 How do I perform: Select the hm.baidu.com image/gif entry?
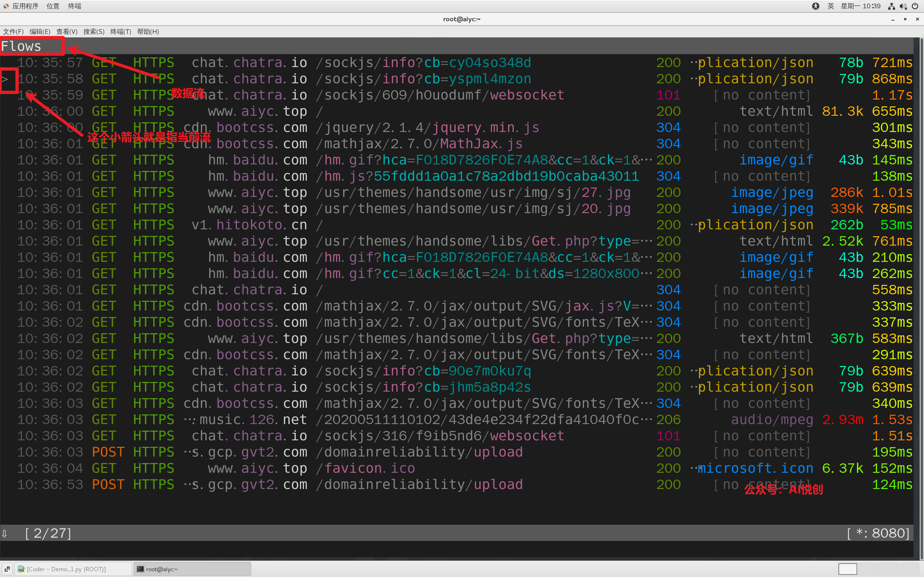tap(462, 159)
